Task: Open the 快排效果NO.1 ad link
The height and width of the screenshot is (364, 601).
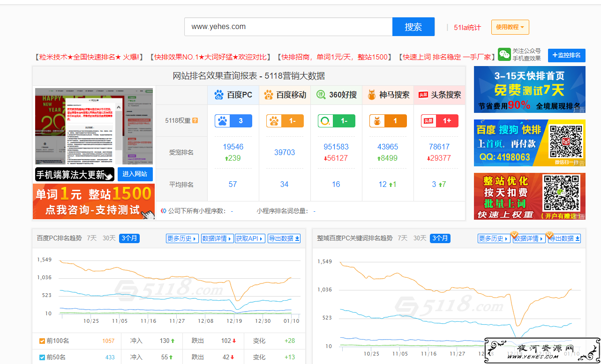Action: tap(210, 57)
